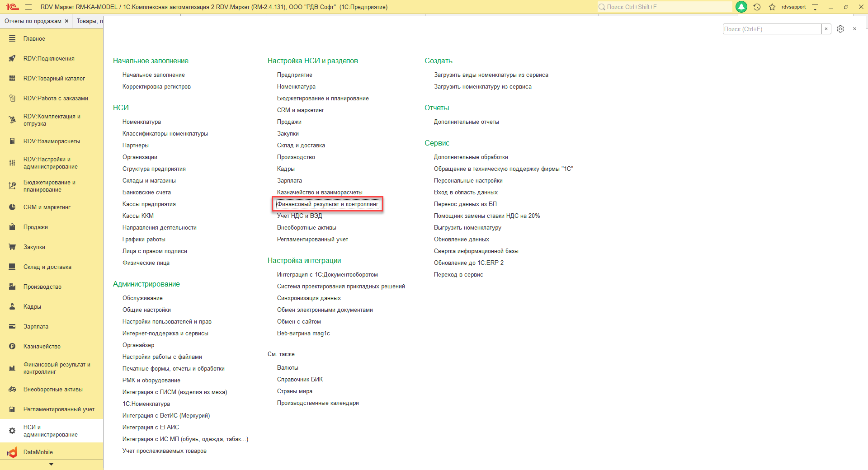Screen dimensions: 868x470
Task: Click the rdvsupport user name
Action: (x=793, y=7)
